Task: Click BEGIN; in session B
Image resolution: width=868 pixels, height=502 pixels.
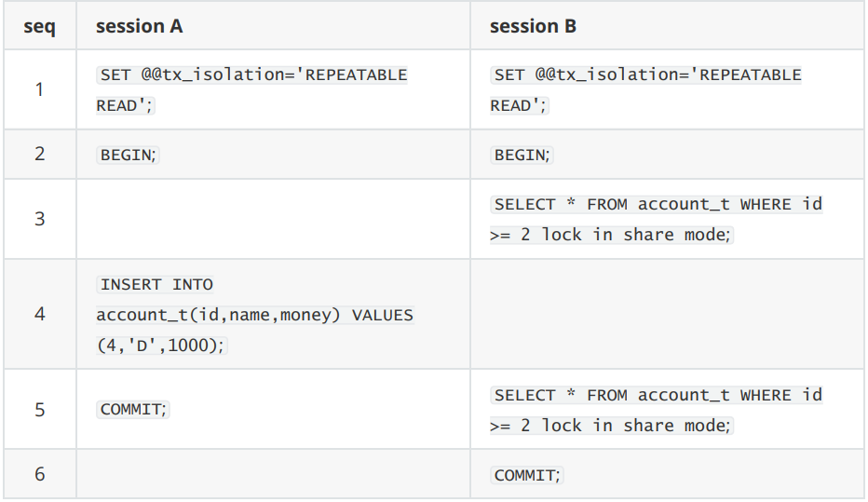Action: click(x=522, y=155)
